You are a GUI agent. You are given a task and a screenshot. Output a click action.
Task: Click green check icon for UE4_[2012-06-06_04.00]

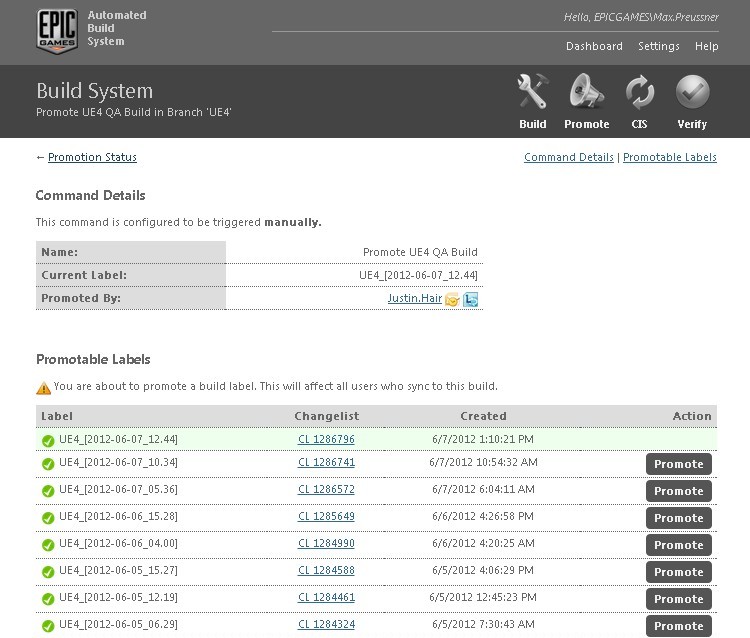tap(48, 545)
